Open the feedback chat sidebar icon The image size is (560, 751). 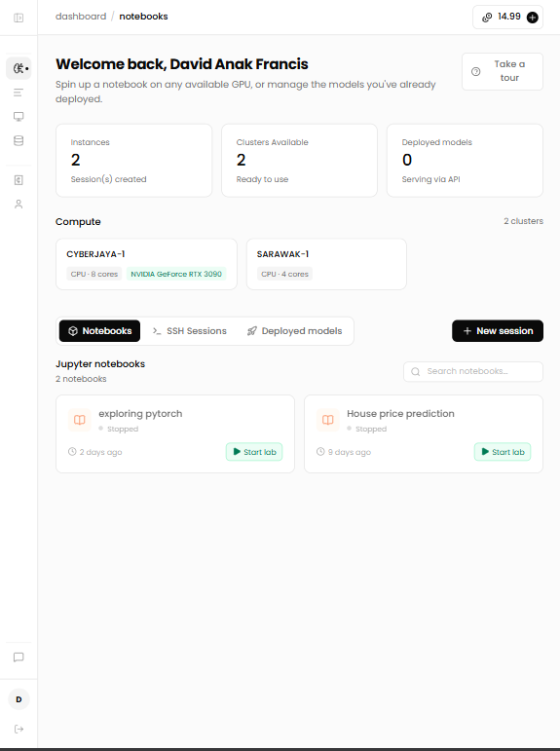[x=19, y=657]
